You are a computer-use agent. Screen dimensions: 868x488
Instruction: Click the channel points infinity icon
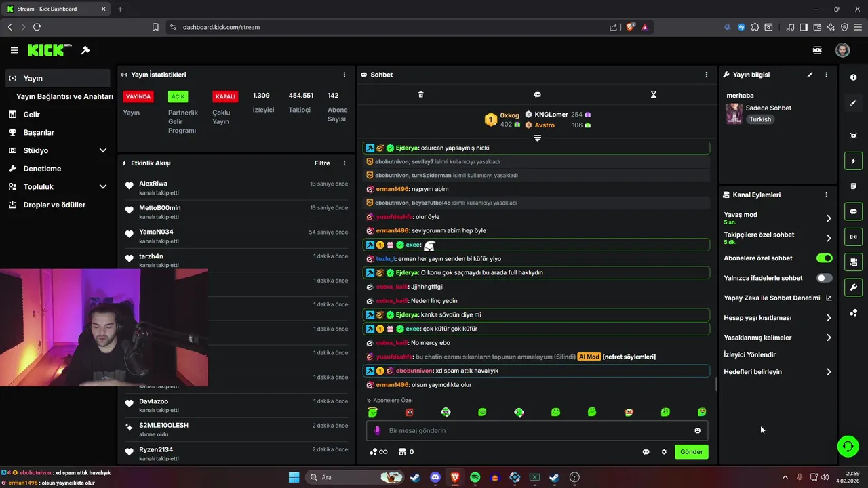(x=378, y=452)
